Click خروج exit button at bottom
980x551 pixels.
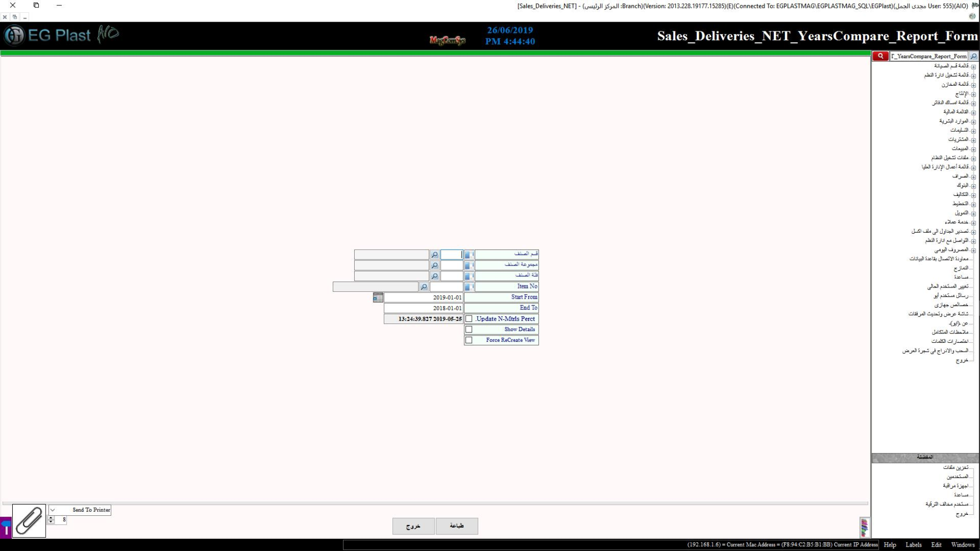pos(413,526)
